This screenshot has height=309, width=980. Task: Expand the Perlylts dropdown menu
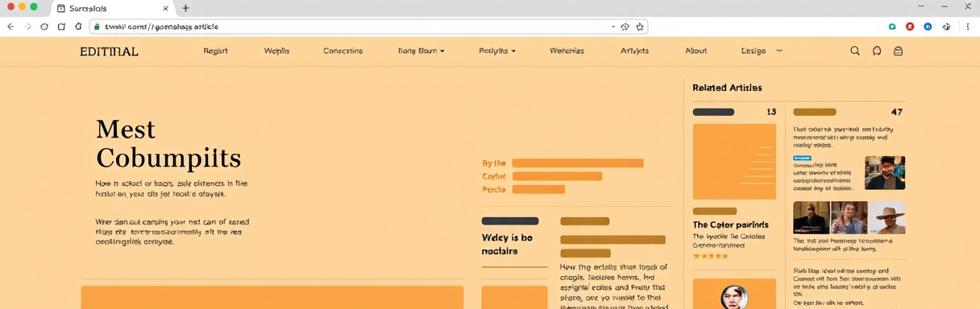coord(496,51)
